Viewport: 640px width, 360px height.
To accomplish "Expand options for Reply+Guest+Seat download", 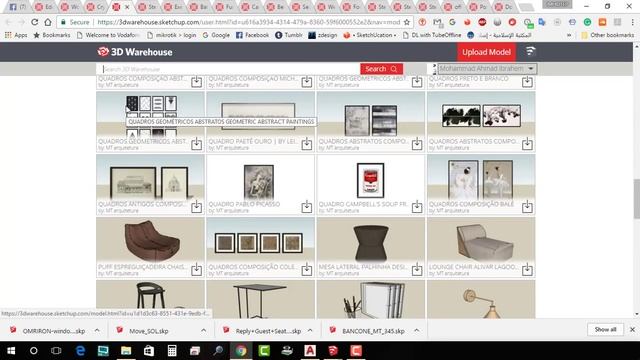I will [310, 330].
